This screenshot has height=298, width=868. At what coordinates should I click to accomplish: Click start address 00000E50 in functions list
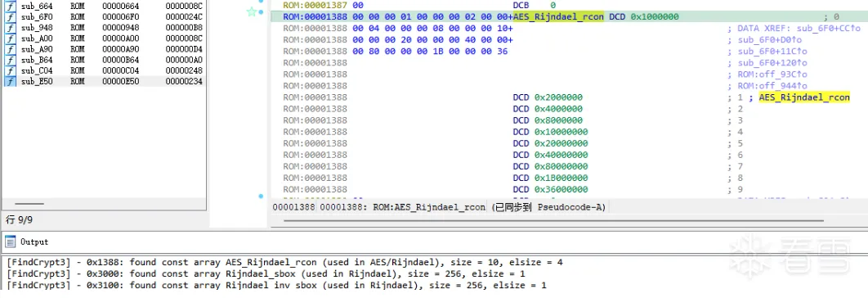coord(121,82)
